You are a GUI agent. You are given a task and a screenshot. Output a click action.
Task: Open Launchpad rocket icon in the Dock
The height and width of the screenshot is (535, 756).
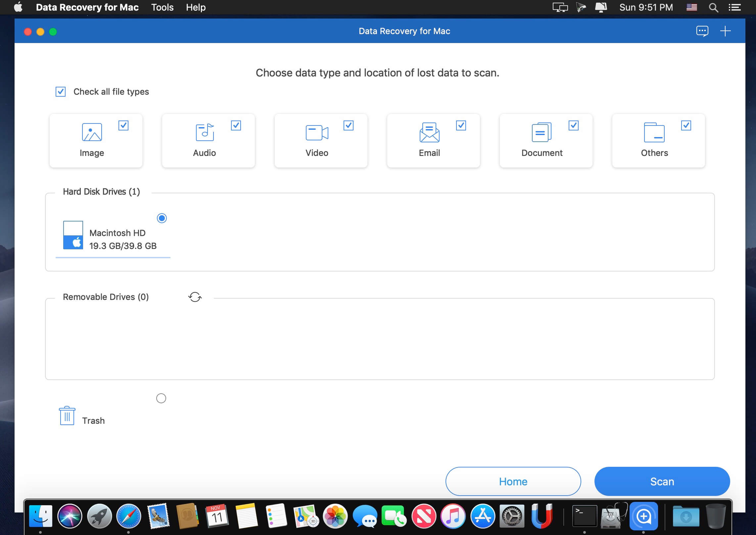point(99,516)
